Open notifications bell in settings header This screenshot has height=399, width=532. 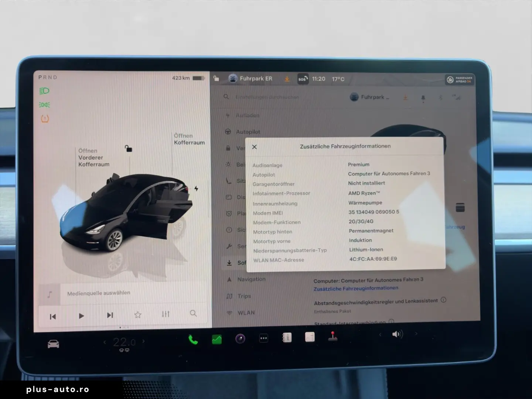pyautogui.click(x=423, y=98)
